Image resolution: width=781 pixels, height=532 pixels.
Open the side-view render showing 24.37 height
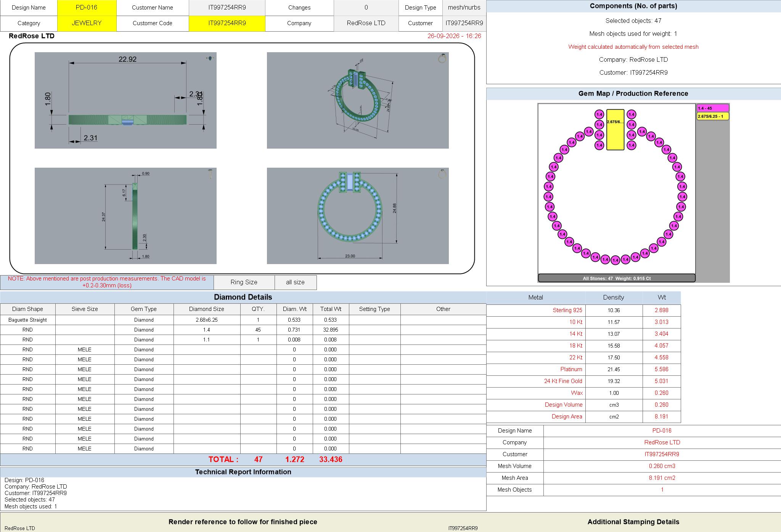125,216
